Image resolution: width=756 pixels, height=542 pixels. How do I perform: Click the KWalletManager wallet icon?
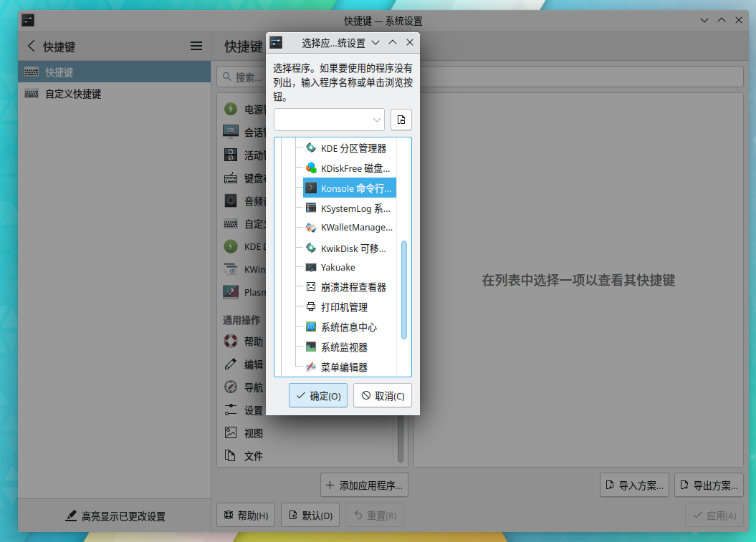(x=312, y=228)
